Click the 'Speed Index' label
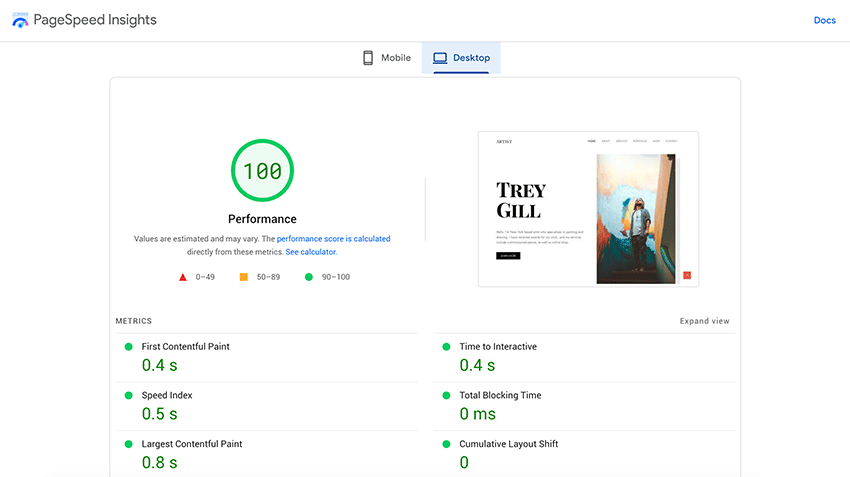The width and height of the screenshot is (850, 477). click(x=167, y=395)
